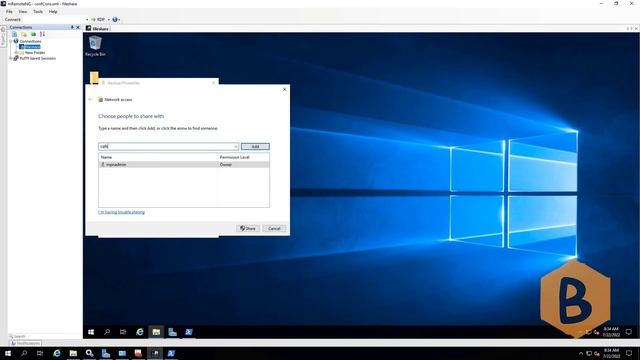Click the New Folder icon in Connections panel toolbar
This screenshot has width=640, height=360.
[x=24, y=34]
